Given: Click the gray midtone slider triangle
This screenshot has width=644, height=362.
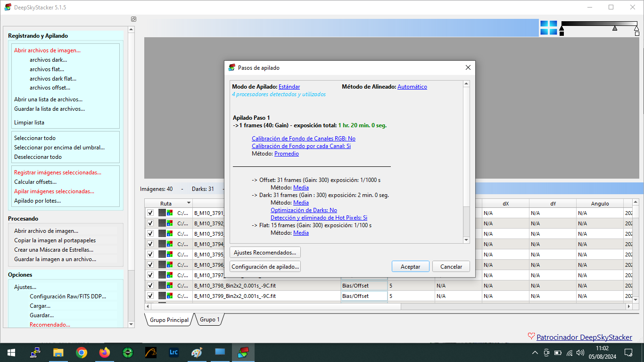Looking at the screenshot, I should 614,29.
